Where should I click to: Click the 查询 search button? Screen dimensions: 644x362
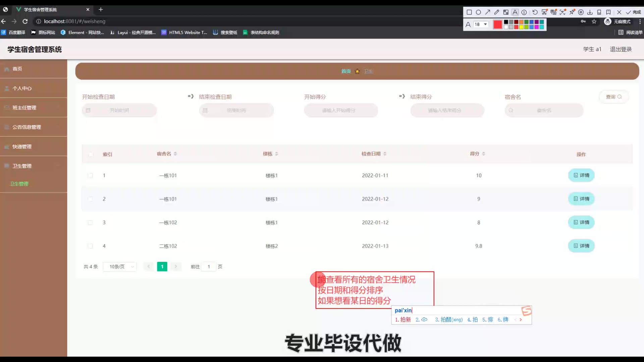click(x=613, y=97)
